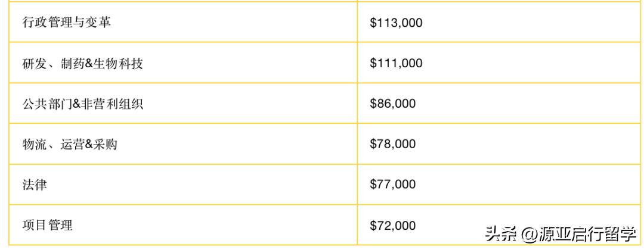The width and height of the screenshot is (644, 250).
Task: Select the $111,000 salary value
Action: 396,63
